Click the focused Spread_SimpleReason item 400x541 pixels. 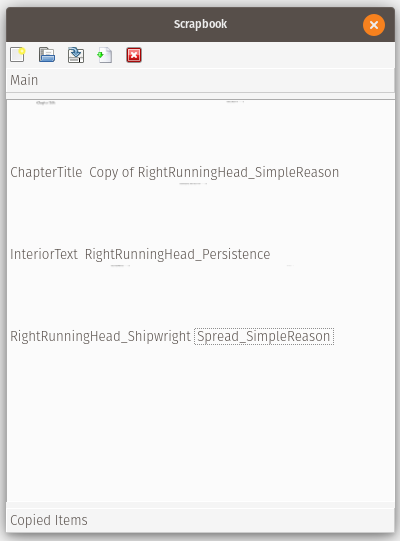coord(264,336)
